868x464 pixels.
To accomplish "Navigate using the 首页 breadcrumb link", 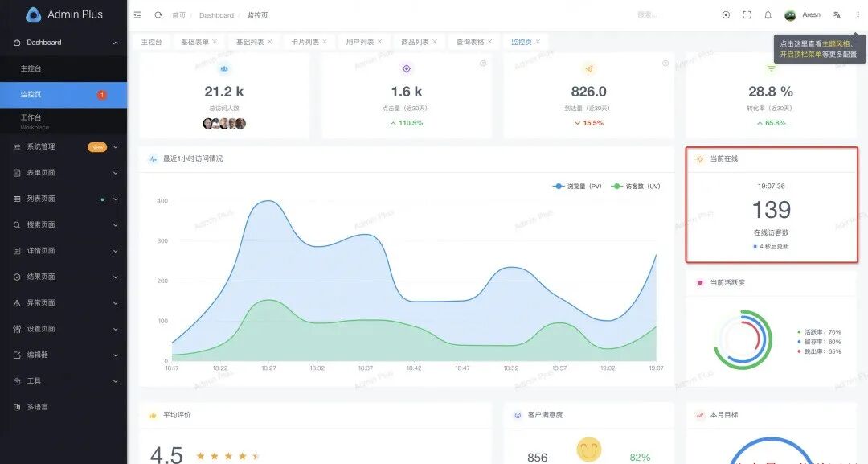I will [x=178, y=14].
